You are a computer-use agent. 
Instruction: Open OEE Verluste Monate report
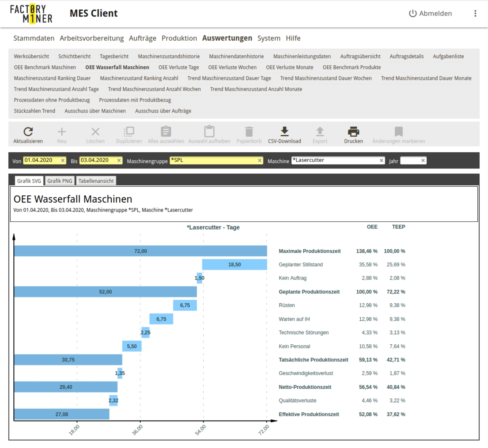click(289, 67)
